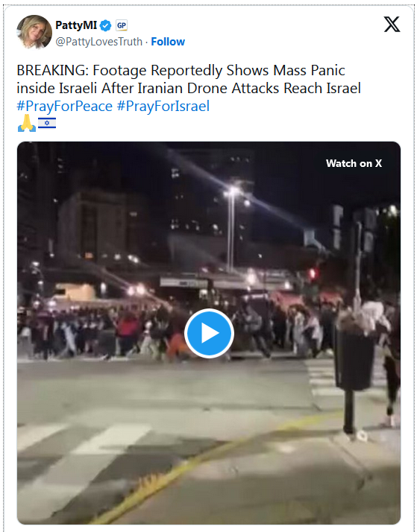Follow the @PattyLovesTruth account
Screen dimensions: 417x532
pyautogui.click(x=168, y=42)
